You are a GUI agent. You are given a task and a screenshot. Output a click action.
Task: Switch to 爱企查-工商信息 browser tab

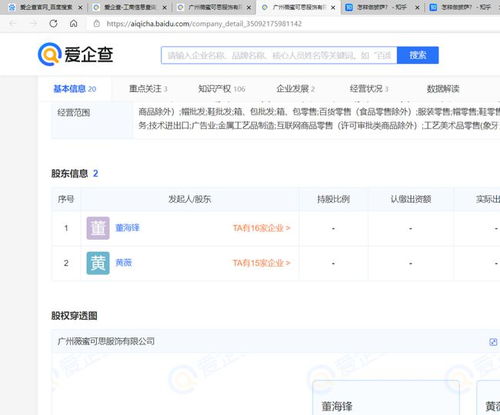pos(129,7)
